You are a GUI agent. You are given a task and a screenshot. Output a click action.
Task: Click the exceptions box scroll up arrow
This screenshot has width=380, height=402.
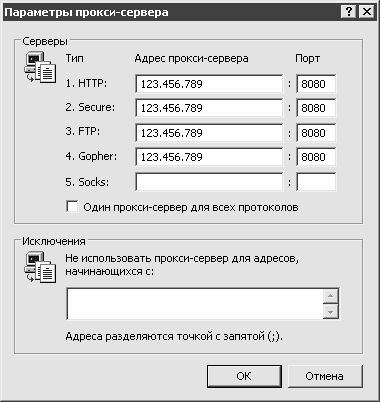(331, 296)
